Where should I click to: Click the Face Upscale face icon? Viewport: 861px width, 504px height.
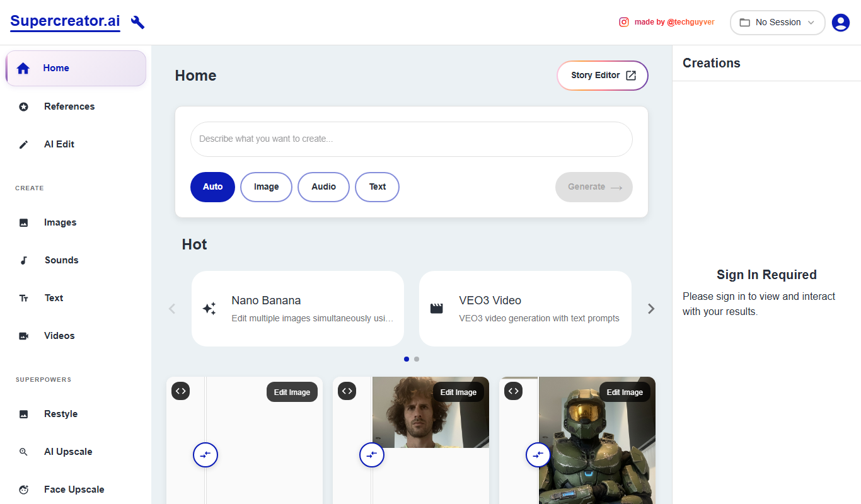tap(24, 490)
